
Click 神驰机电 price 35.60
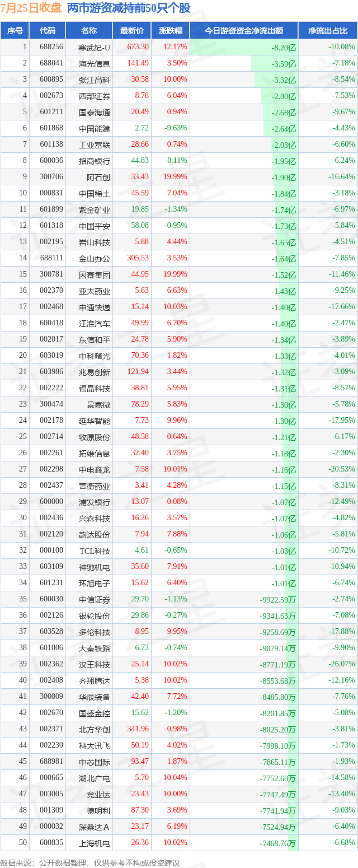(x=140, y=567)
